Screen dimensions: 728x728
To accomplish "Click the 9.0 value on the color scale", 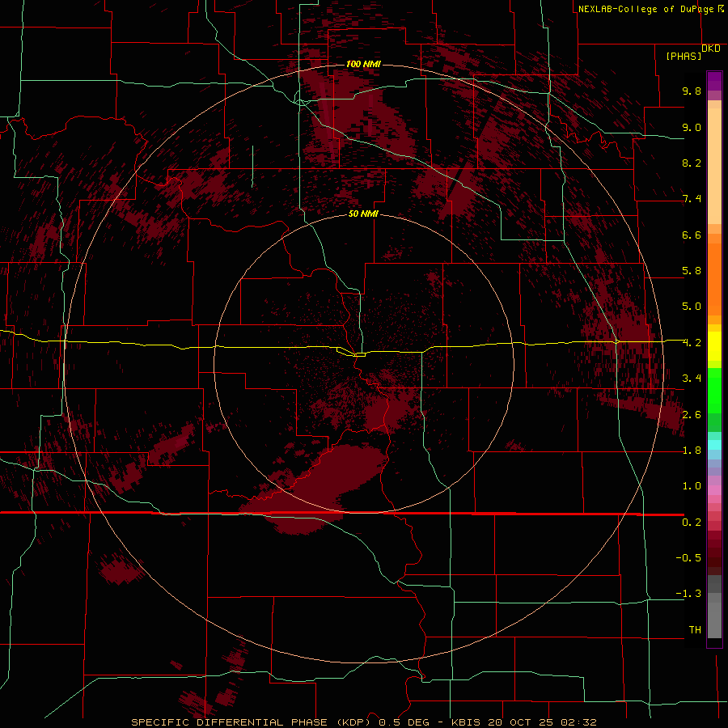I will [692, 128].
